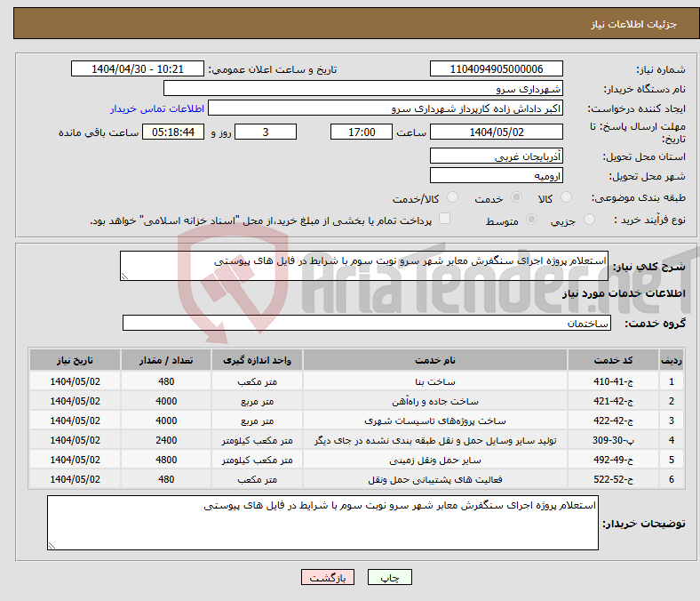The width and height of the screenshot is (700, 601).
Task: Click the شماره نیاز field 1104094905000006
Action: pyautogui.click(x=497, y=68)
